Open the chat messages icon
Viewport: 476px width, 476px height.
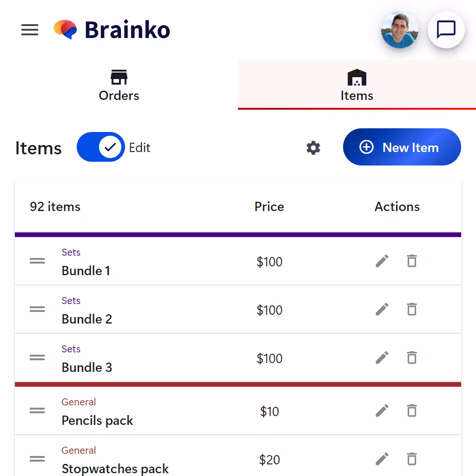[446, 30]
